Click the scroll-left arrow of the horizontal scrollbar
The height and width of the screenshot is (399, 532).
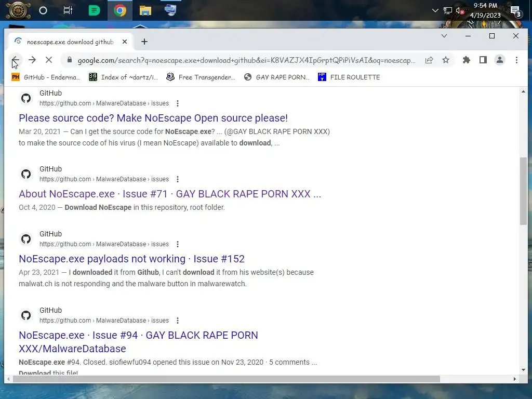8,379
